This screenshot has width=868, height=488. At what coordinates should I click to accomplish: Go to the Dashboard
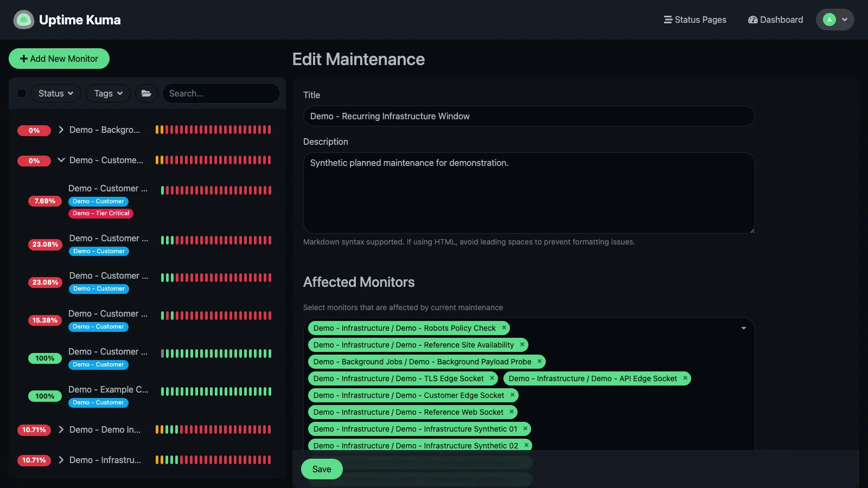[x=776, y=20]
